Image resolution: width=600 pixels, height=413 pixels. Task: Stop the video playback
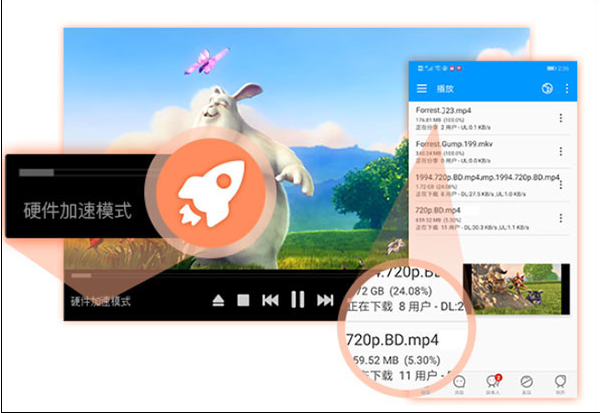[x=243, y=300]
